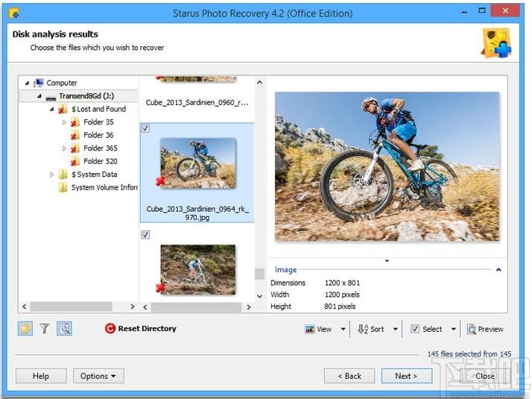Select Folder 520 in the tree
Image resolution: width=532 pixels, height=399 pixels.
(101, 161)
